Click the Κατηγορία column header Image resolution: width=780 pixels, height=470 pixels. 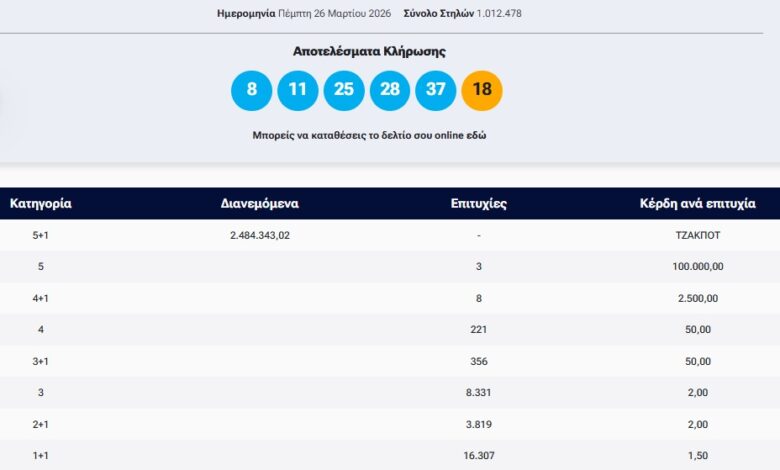pyautogui.click(x=41, y=204)
